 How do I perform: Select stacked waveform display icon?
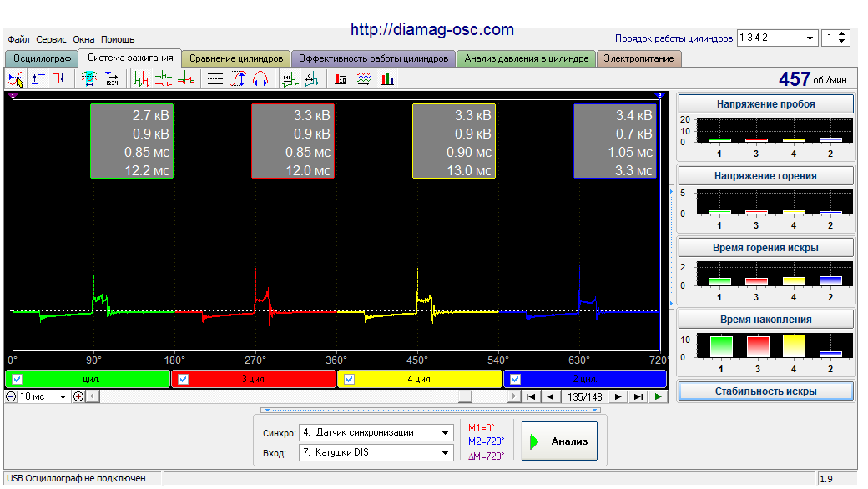(164, 79)
